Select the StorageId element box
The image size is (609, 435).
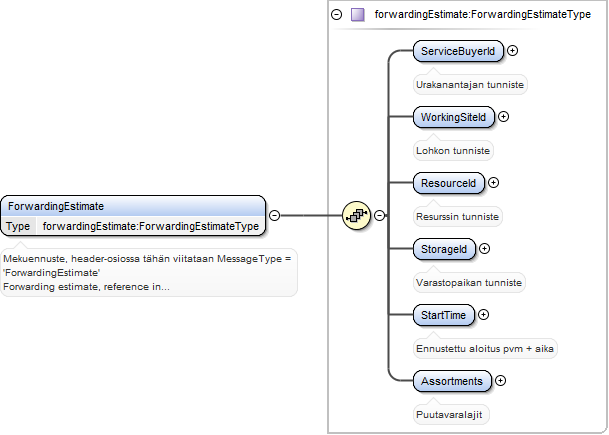click(444, 249)
